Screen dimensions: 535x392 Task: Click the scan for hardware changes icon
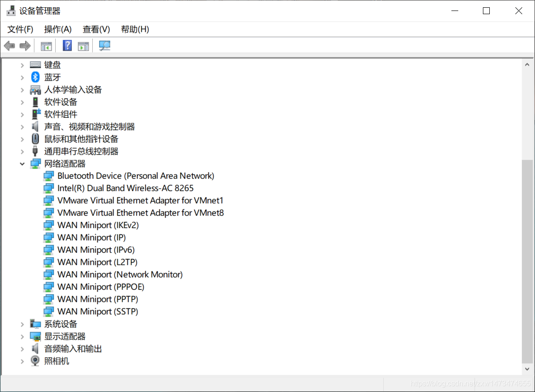(x=105, y=46)
